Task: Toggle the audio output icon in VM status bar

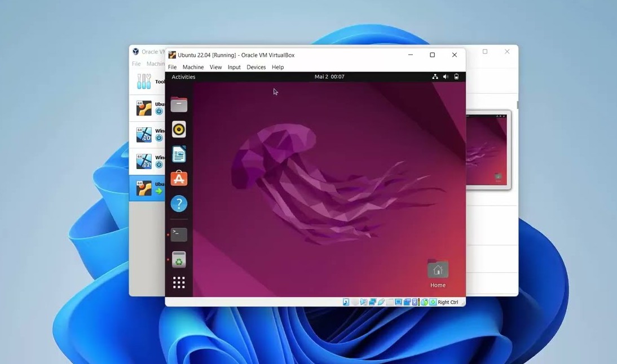Action: pyautogui.click(x=364, y=302)
